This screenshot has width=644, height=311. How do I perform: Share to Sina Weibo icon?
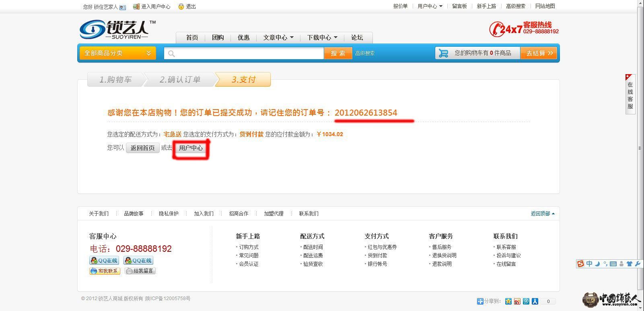[x=517, y=301]
